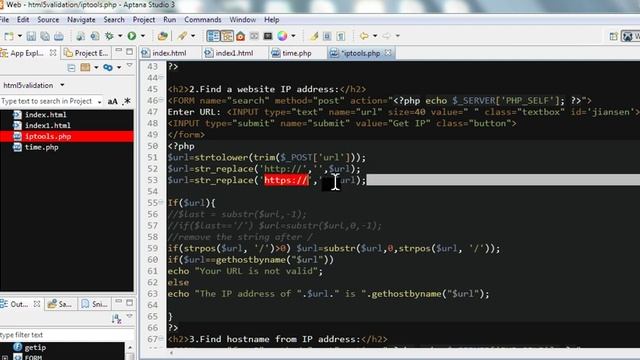Maximize the App Explorer panel
This screenshot has height=360, width=640.
tap(129, 51)
